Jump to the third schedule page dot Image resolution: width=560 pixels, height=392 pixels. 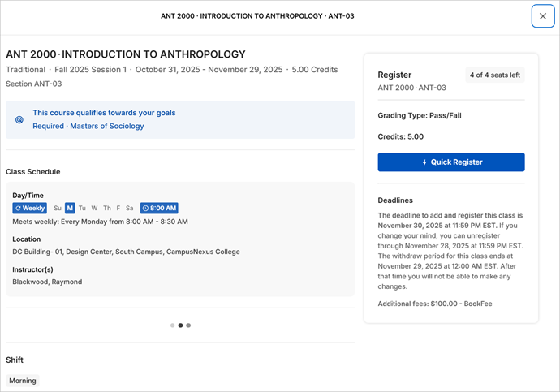point(188,325)
